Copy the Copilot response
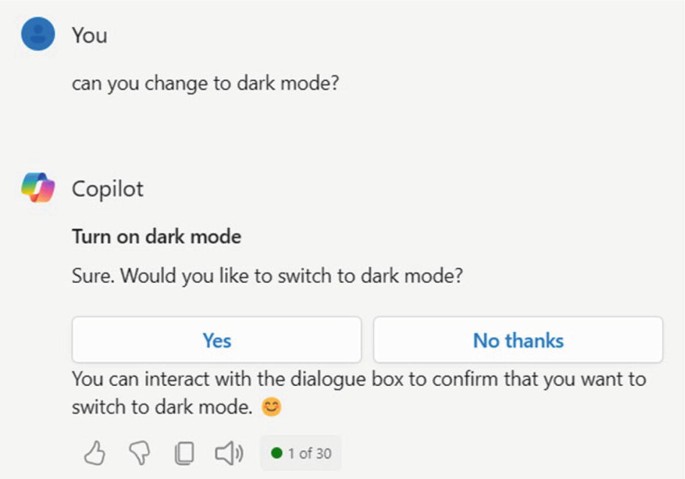 (x=184, y=454)
